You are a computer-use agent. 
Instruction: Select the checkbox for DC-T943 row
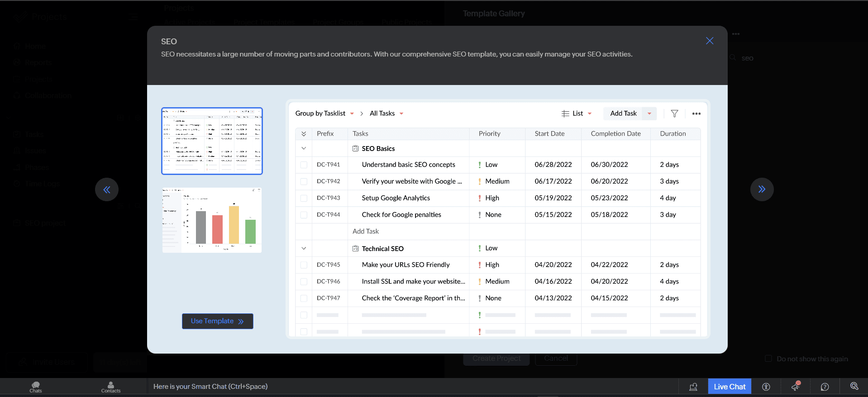pyautogui.click(x=304, y=198)
